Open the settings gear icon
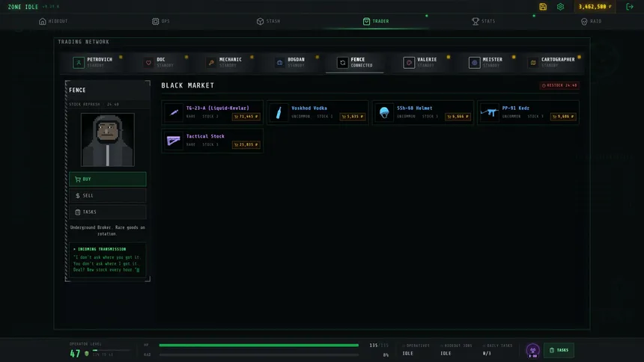Viewport: 644px width, 362px height. [x=560, y=7]
